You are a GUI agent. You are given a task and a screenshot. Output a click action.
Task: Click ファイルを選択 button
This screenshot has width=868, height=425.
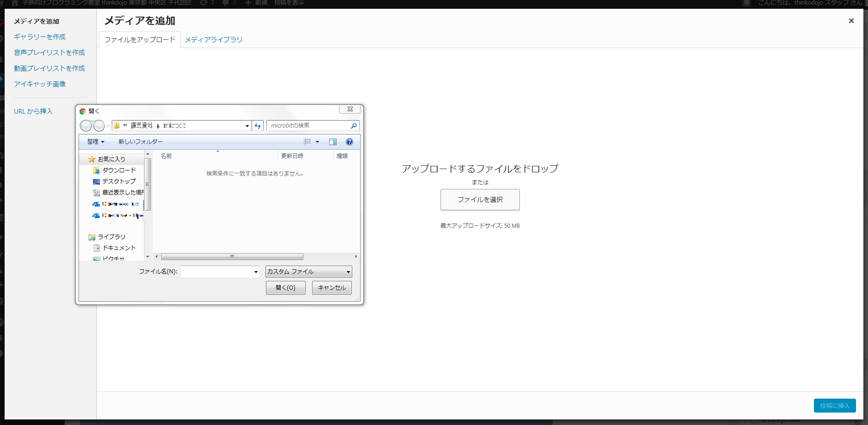pyautogui.click(x=480, y=200)
